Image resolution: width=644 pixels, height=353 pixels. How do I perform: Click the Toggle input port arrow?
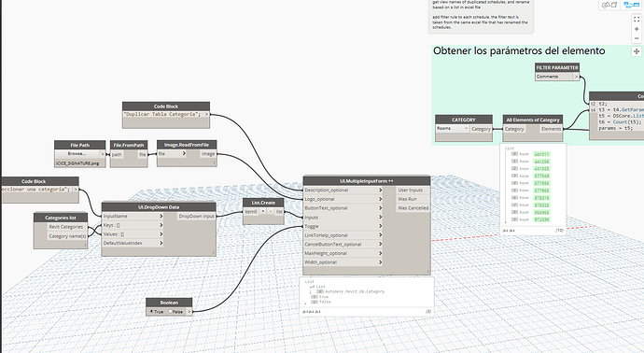click(380, 226)
